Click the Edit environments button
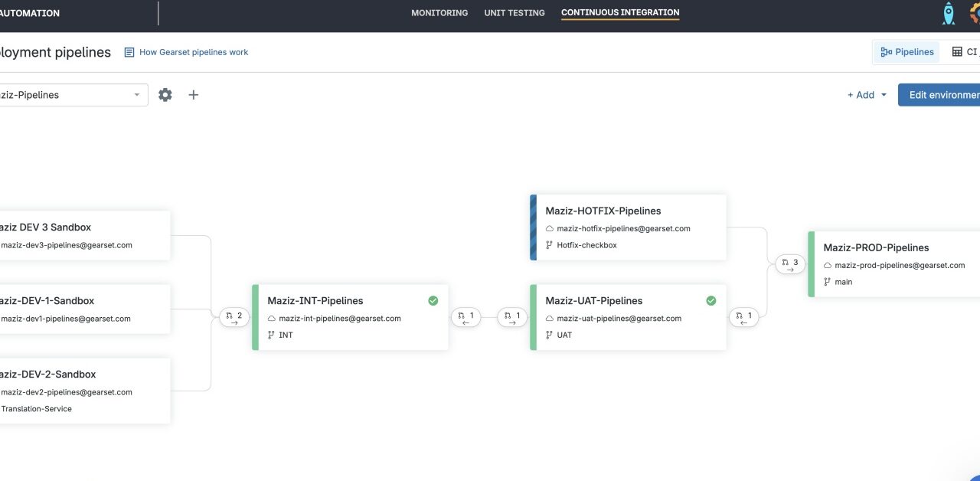The image size is (980, 481). (x=942, y=95)
